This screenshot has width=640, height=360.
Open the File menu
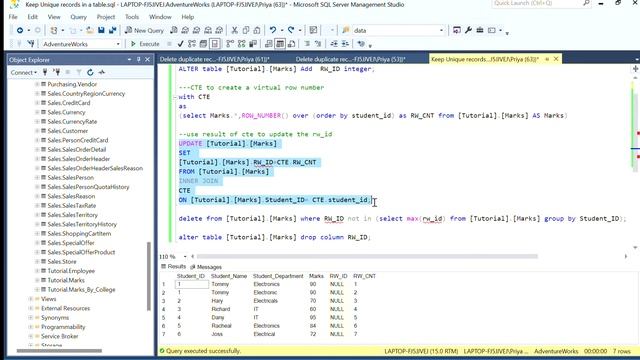click(13, 17)
